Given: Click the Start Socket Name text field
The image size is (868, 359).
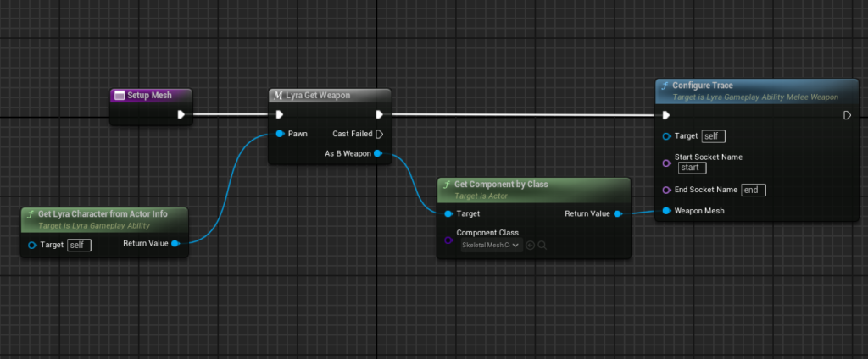Looking at the screenshot, I should [692, 168].
